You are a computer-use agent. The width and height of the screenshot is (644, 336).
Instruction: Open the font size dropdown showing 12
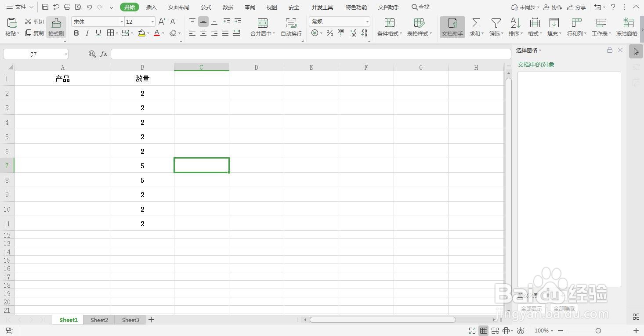(x=152, y=22)
